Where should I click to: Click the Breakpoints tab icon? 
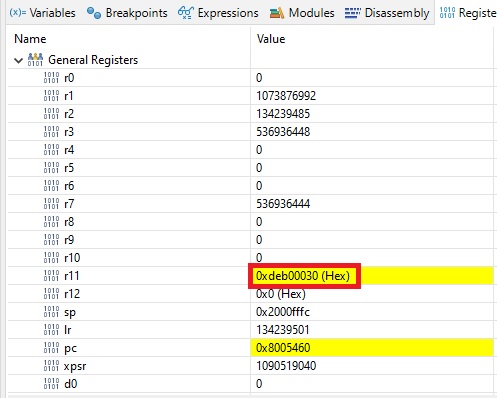(94, 13)
